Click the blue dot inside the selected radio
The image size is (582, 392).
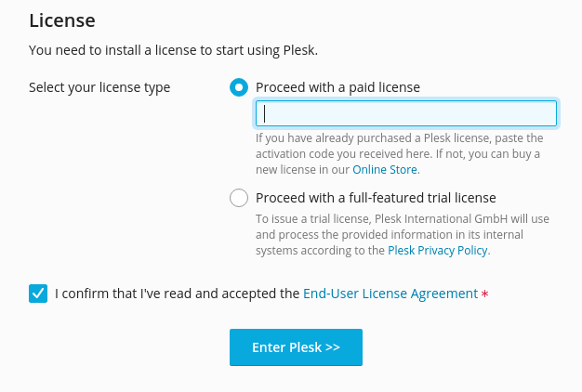(x=239, y=87)
